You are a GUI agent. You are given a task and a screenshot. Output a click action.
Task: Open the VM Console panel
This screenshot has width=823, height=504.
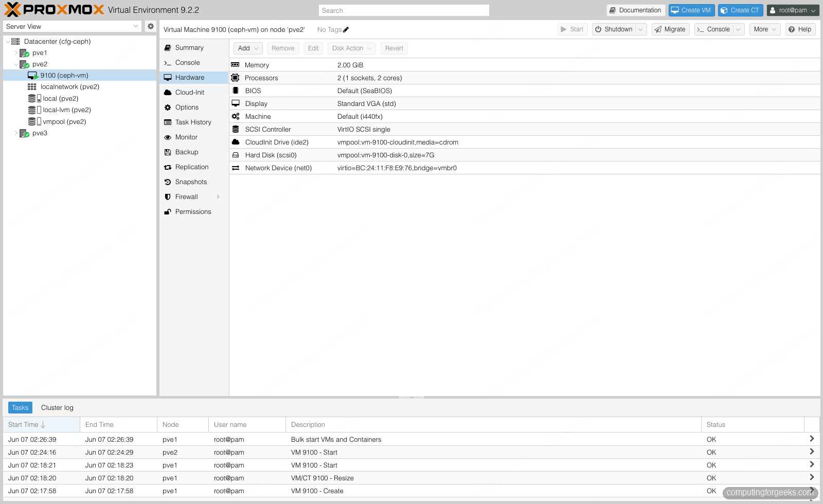194,63
